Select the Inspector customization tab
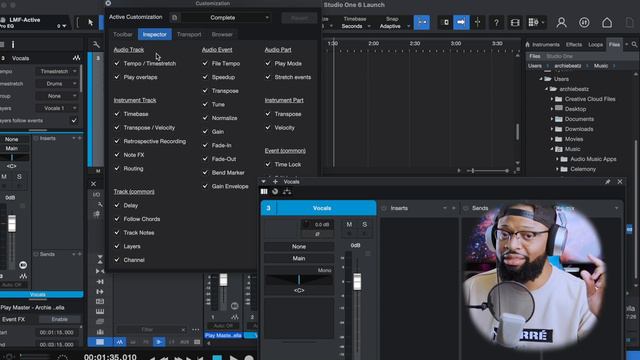 click(x=155, y=34)
